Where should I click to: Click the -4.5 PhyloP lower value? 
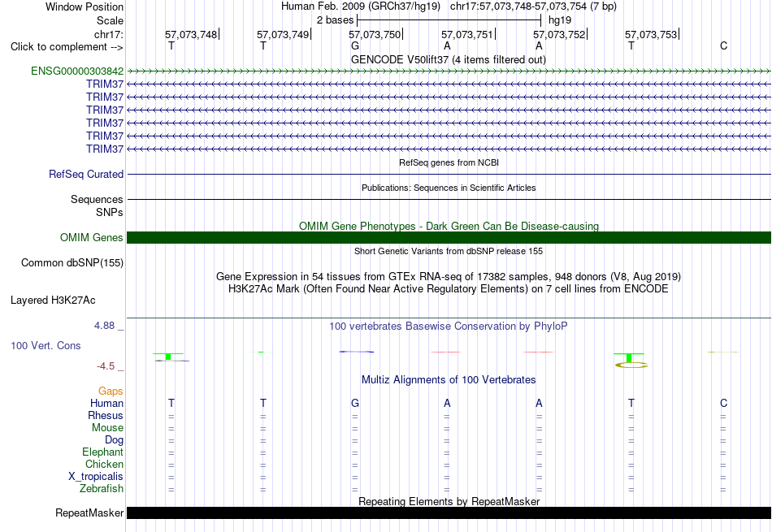(x=106, y=366)
